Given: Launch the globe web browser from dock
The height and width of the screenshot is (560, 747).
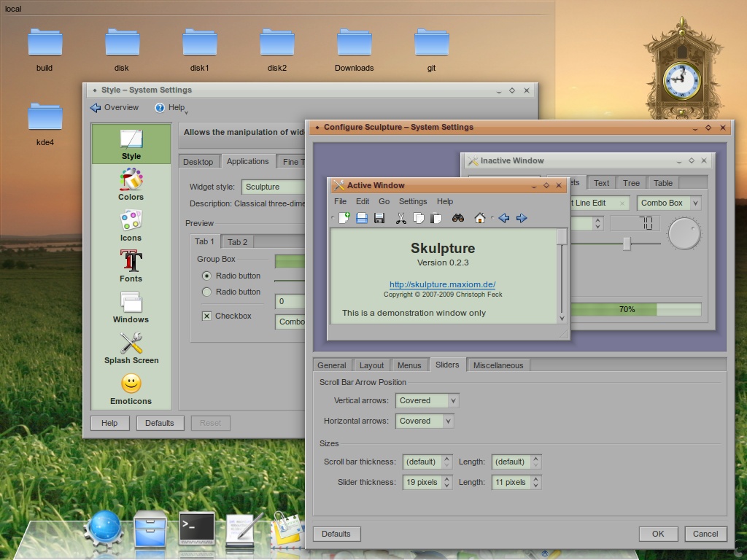Looking at the screenshot, I should click(x=105, y=529).
